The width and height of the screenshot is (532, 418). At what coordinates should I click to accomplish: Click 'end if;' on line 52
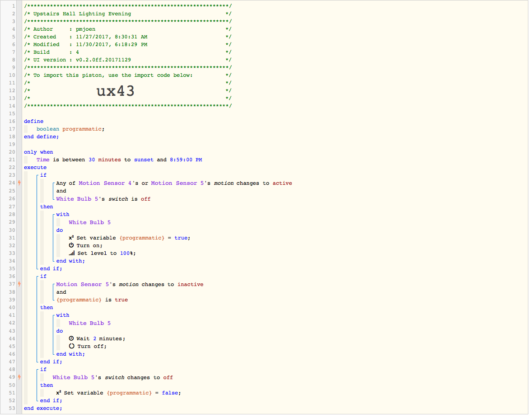click(51, 401)
